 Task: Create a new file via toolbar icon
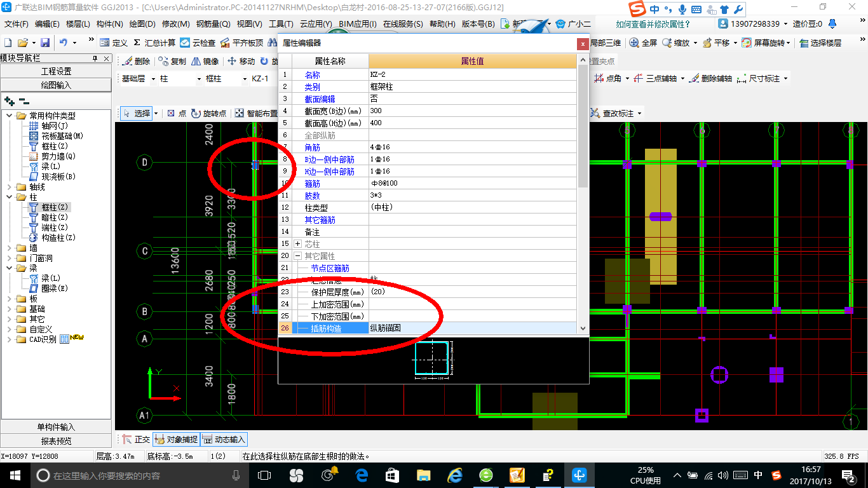point(8,43)
